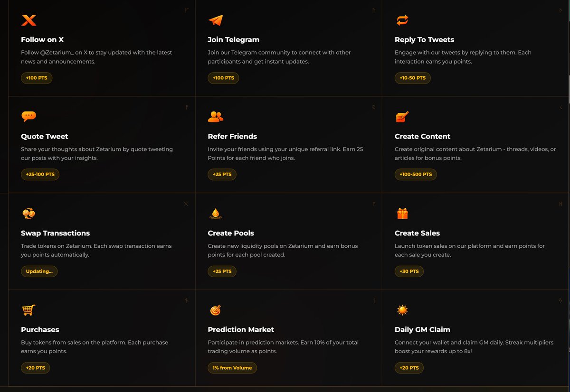570x392 pixels.
Task: Click the 1% from Volume badge
Action: coord(232,368)
